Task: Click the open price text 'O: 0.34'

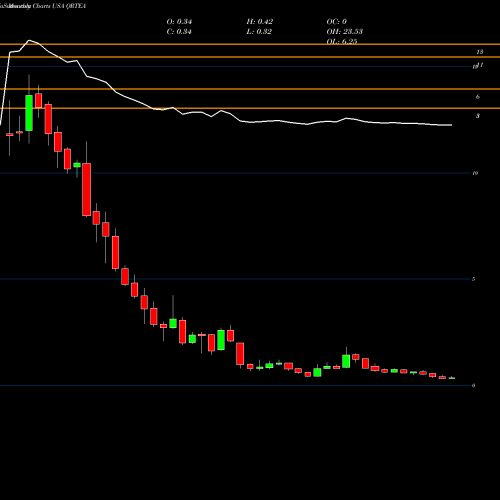Action: point(179,22)
